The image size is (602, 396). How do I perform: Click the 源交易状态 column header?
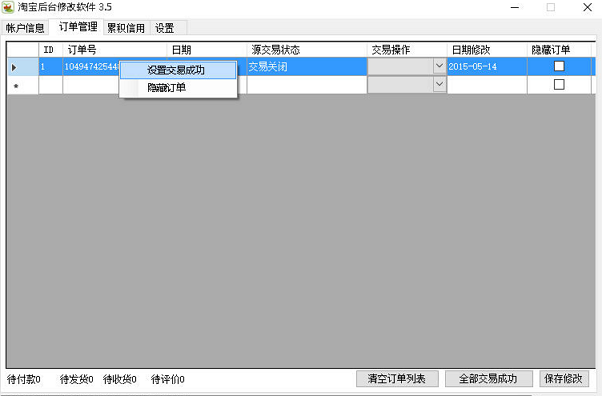click(306, 50)
